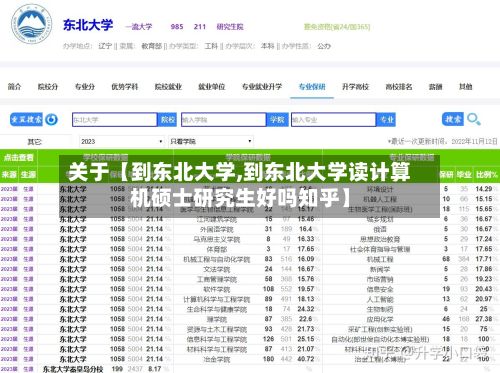
Task: Open the 其他 tab
Action: (465, 87)
